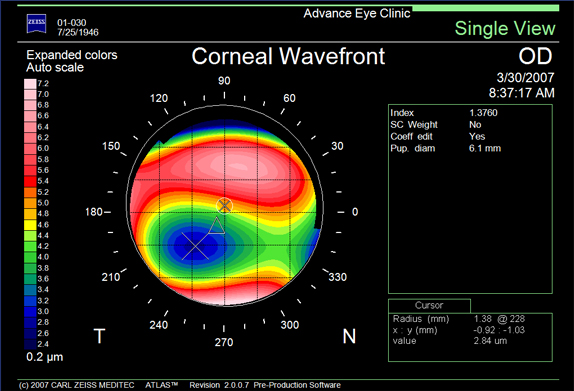Click the 7.2 color scale swatch
Image resolution: width=574 pixels, height=391 pixels.
pyautogui.click(x=30, y=84)
